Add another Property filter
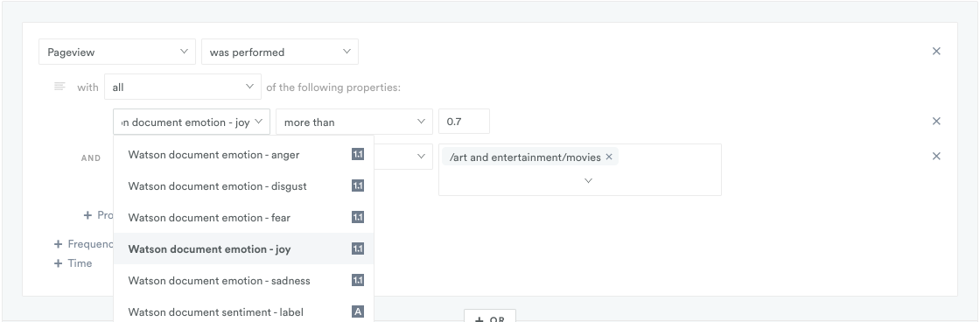Screen dimensions: 980x322 point(99,215)
